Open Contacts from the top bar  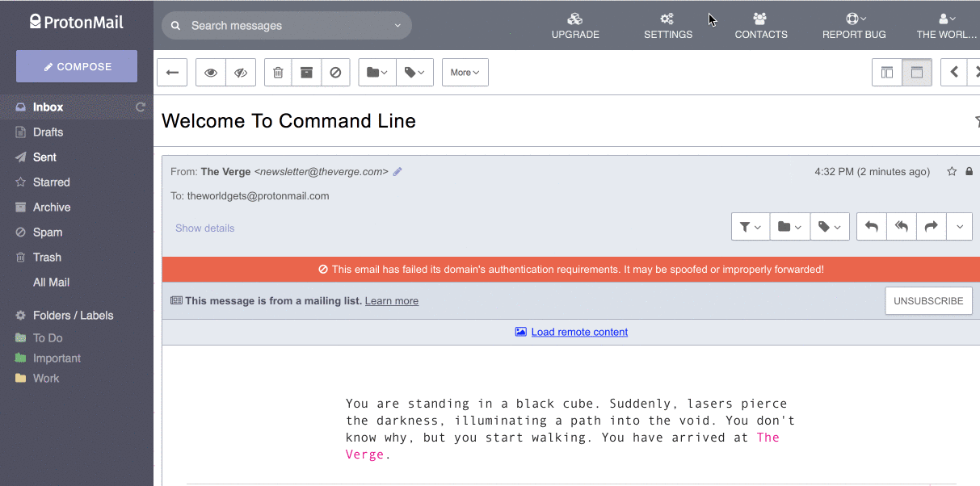pyautogui.click(x=760, y=25)
